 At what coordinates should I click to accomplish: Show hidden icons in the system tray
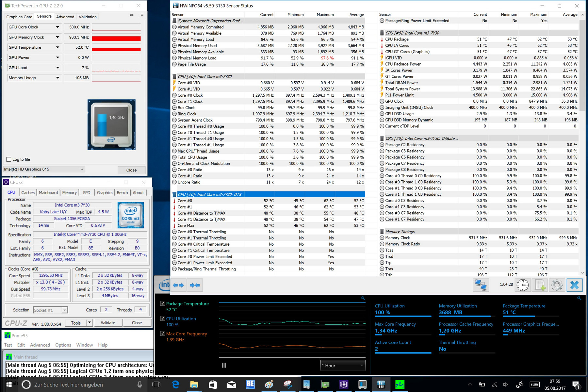pos(470,384)
